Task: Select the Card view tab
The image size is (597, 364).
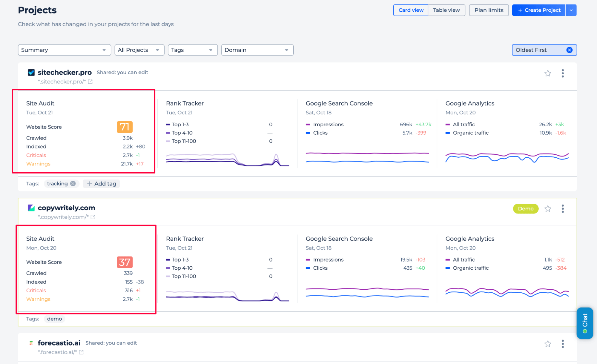Action: tap(411, 10)
